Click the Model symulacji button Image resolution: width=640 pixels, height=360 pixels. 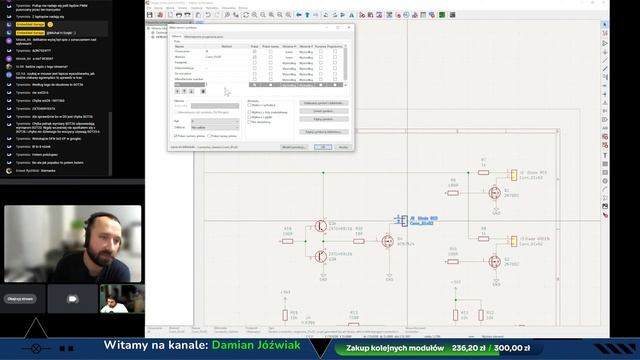(294, 147)
